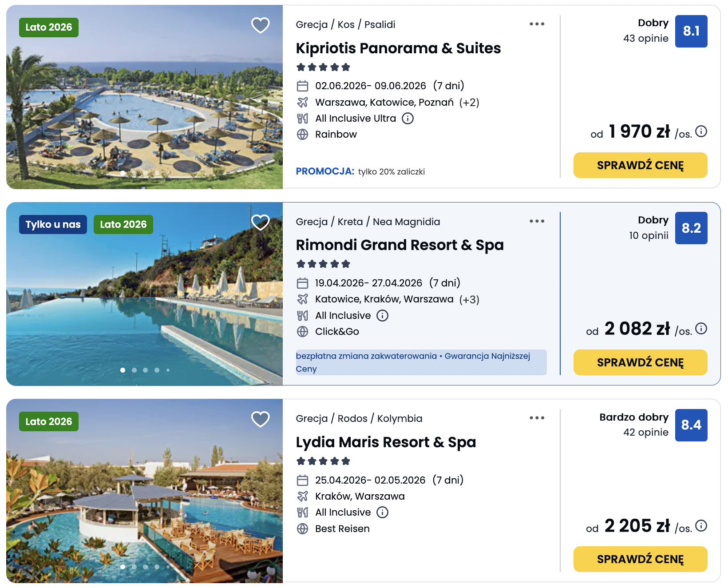Select the 8.2 rating badge on Rimondi
The width and height of the screenshot is (728, 588).
point(691,229)
